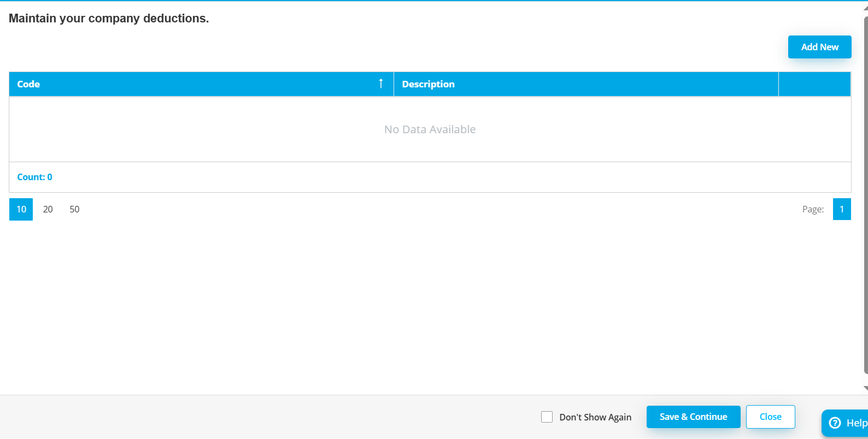Sort by the Code column header
Image resolution: width=868 pixels, height=439 pixels.
[x=28, y=84]
